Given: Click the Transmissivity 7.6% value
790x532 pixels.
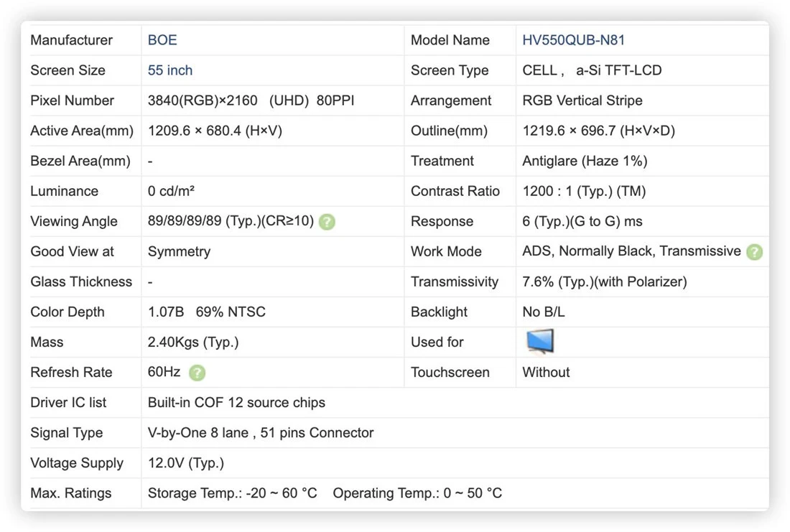Looking at the screenshot, I should 605,282.
